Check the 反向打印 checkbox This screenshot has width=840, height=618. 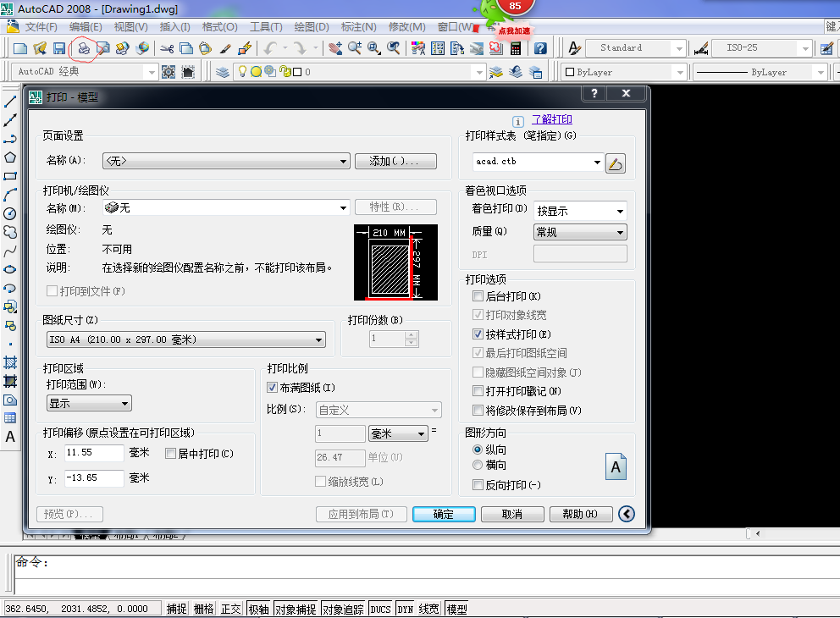click(478, 484)
